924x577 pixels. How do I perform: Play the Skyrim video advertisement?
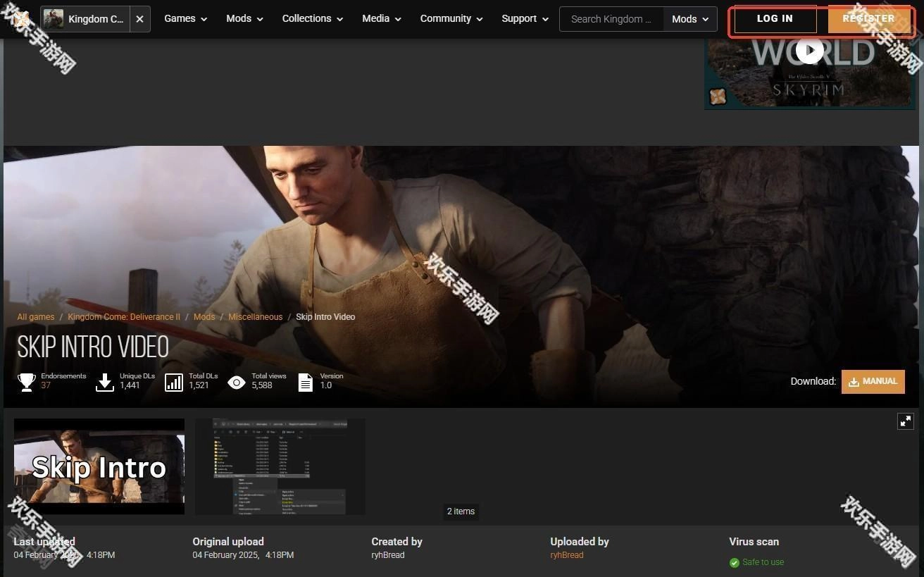point(809,50)
